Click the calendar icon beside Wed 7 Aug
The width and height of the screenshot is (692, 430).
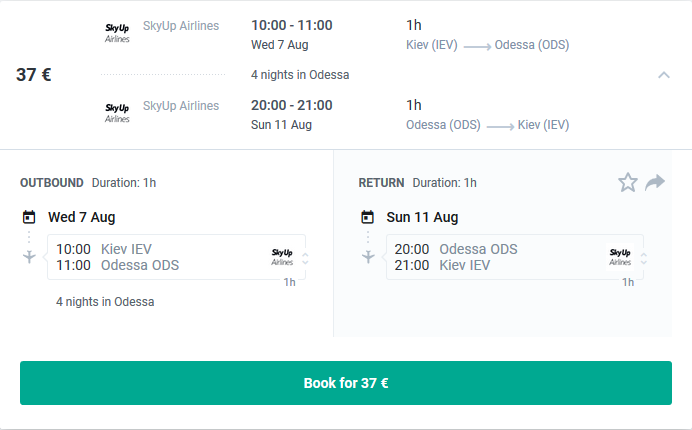point(29,217)
